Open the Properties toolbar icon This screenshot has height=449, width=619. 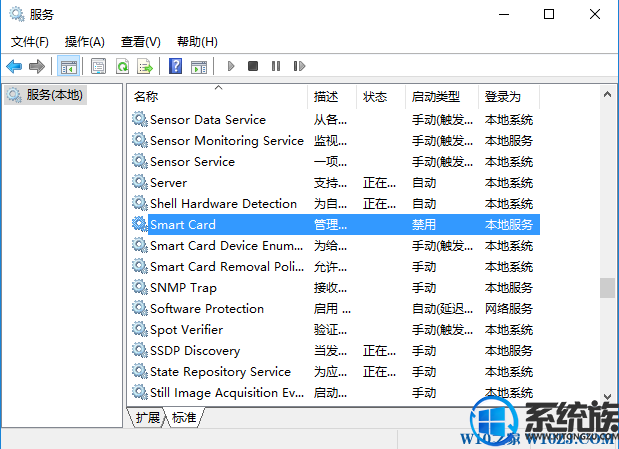(98, 66)
